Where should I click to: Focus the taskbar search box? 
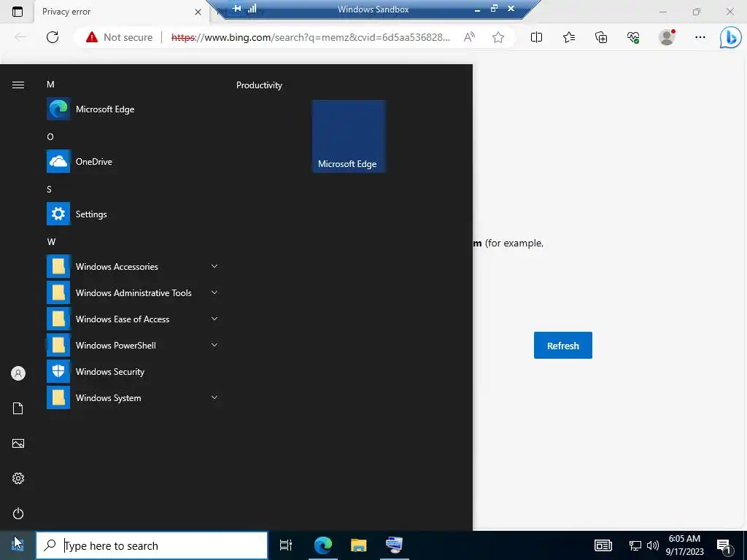coord(152,545)
